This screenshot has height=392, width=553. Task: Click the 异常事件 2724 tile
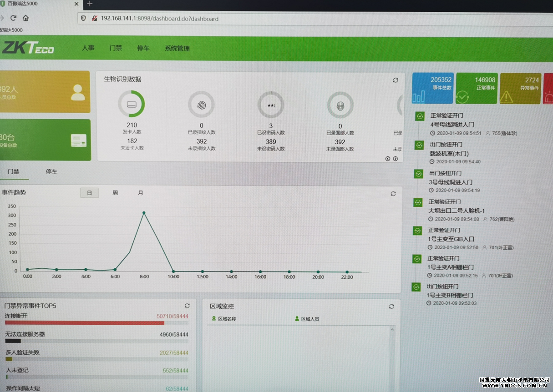[x=521, y=88]
